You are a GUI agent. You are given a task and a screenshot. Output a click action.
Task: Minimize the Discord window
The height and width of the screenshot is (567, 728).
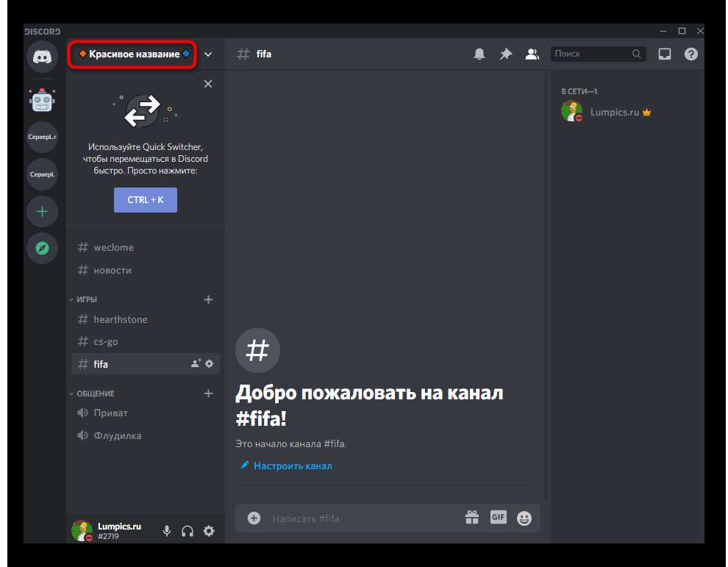point(663,31)
